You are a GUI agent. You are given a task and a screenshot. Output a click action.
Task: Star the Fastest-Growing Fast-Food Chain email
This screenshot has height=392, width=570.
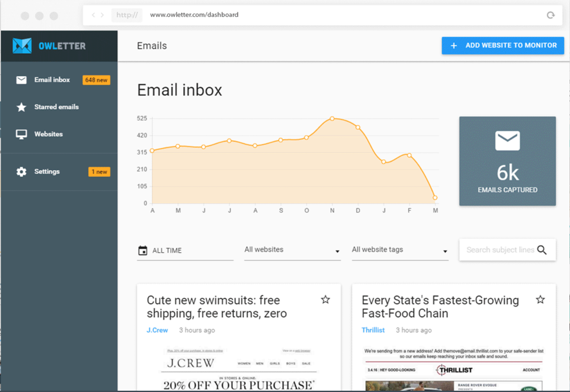[540, 299]
